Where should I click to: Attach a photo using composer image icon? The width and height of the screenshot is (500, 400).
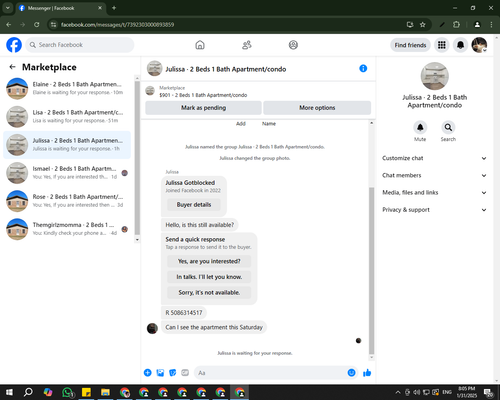pos(160,373)
